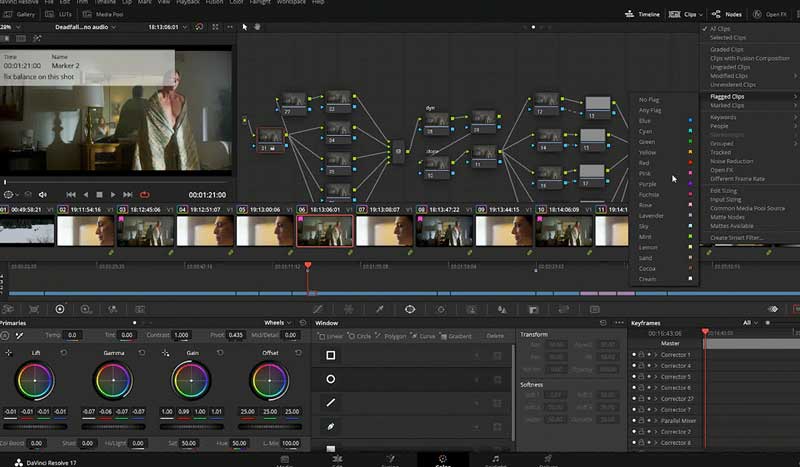Reset all Primaries with reset icon
800x467 pixels.
click(x=303, y=323)
